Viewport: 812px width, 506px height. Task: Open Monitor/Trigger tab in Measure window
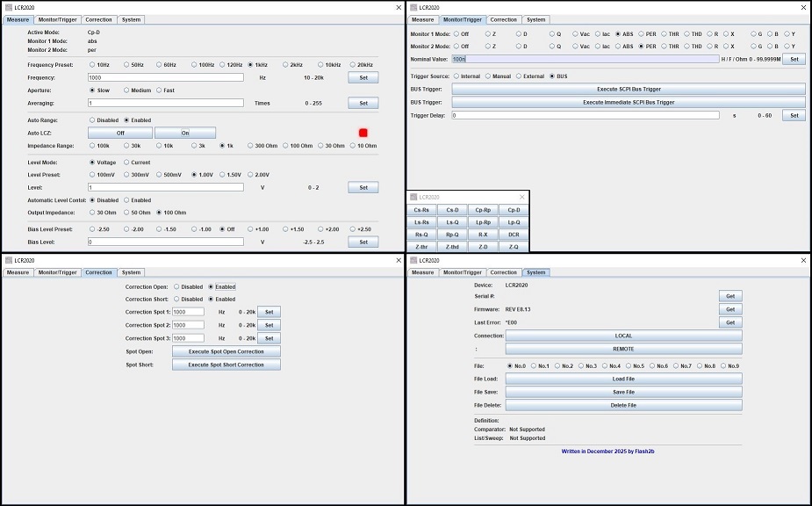(x=57, y=19)
